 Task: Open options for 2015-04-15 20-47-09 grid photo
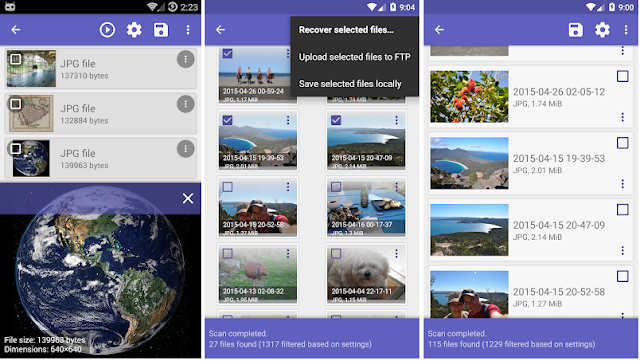pos(396,120)
